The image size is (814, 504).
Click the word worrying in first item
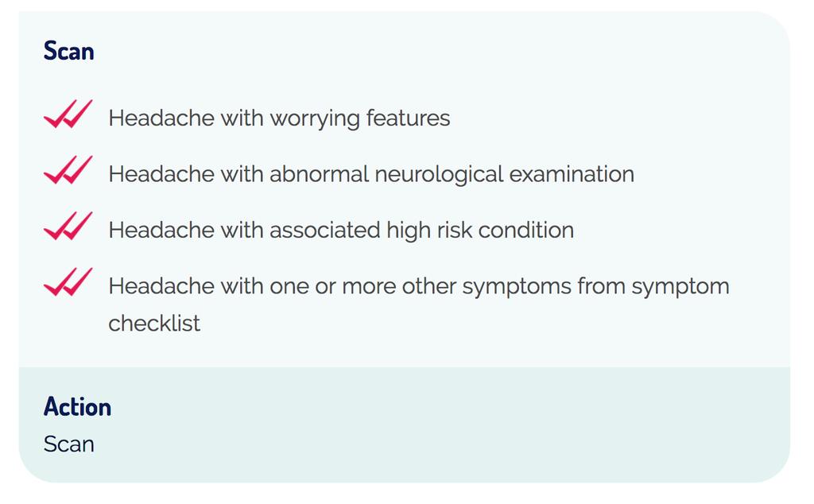point(315,119)
